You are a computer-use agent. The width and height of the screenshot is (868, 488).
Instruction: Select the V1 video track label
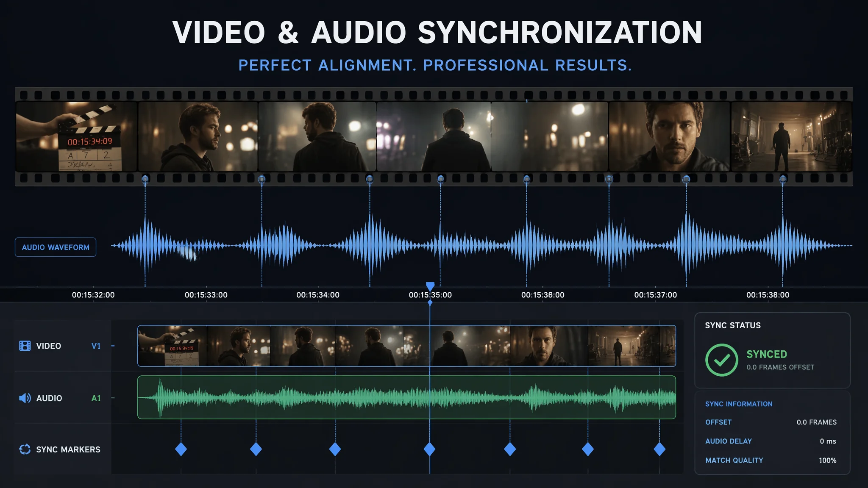click(96, 346)
